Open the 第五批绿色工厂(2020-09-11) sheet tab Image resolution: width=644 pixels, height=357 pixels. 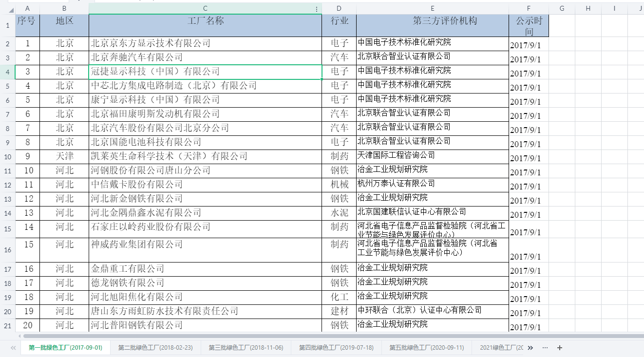[x=427, y=348]
